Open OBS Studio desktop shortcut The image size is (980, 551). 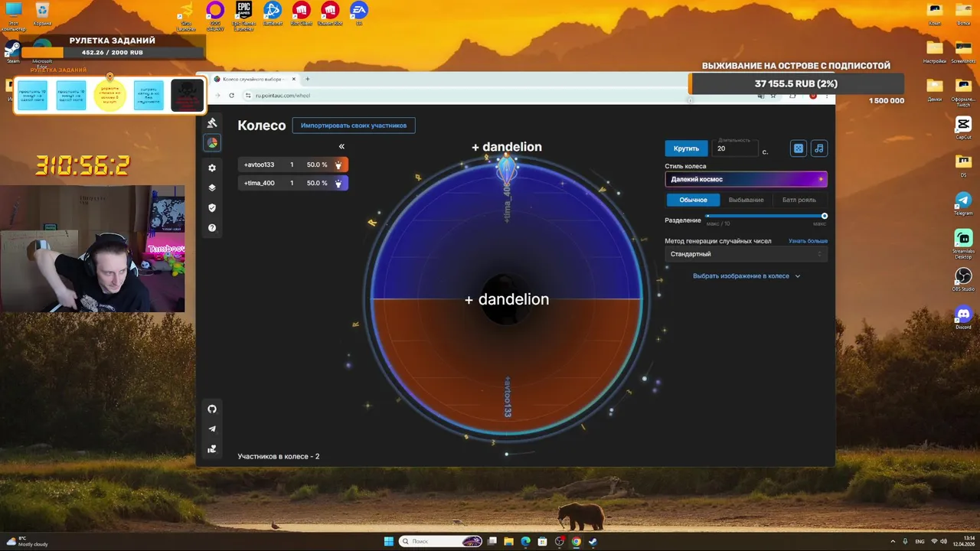[963, 279]
